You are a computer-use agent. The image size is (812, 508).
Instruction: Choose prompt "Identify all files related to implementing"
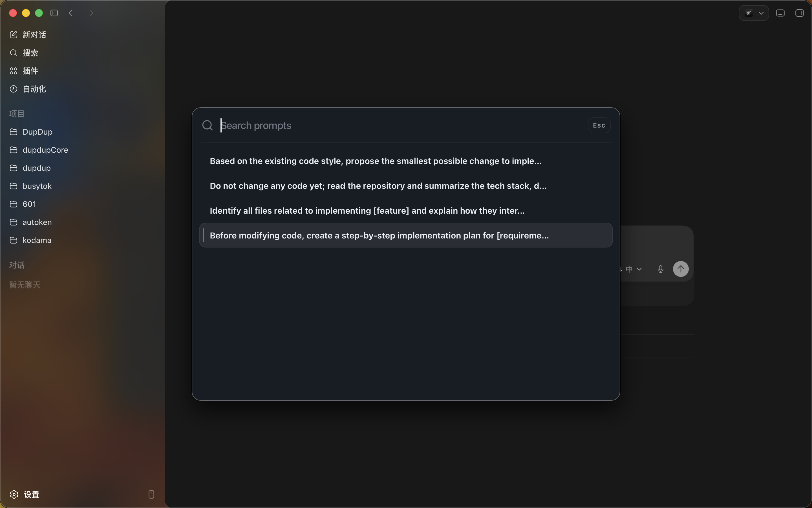406,211
